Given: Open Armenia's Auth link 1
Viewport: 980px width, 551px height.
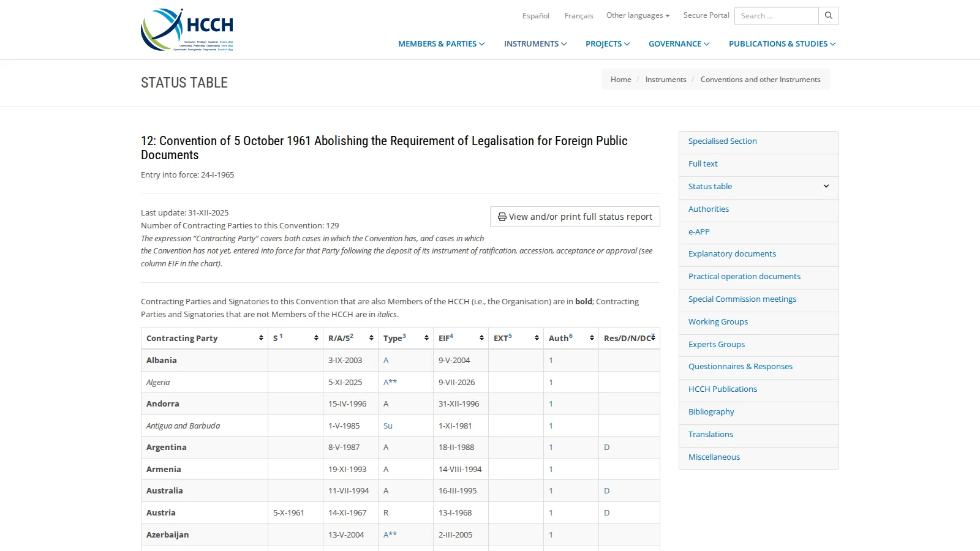Looking at the screenshot, I should click(x=551, y=470).
